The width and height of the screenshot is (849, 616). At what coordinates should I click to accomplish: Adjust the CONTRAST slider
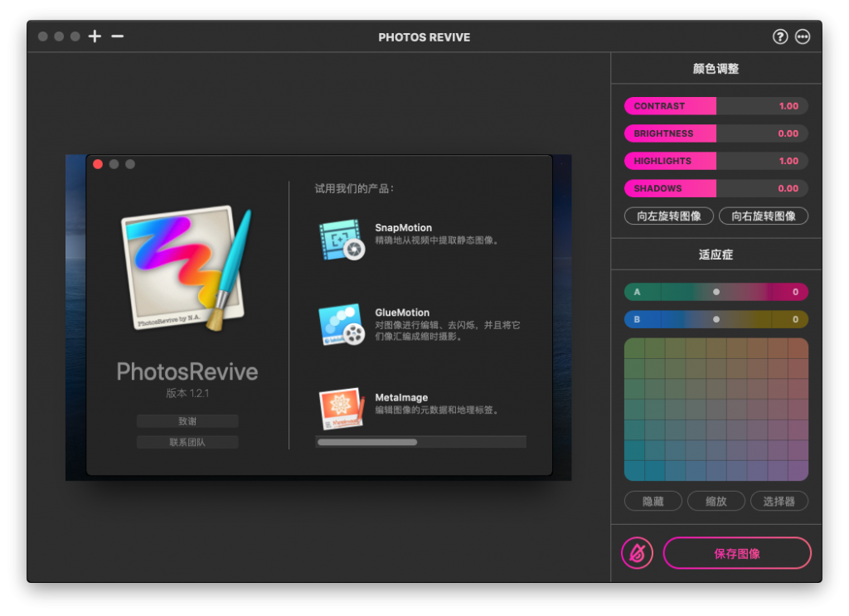[716, 106]
